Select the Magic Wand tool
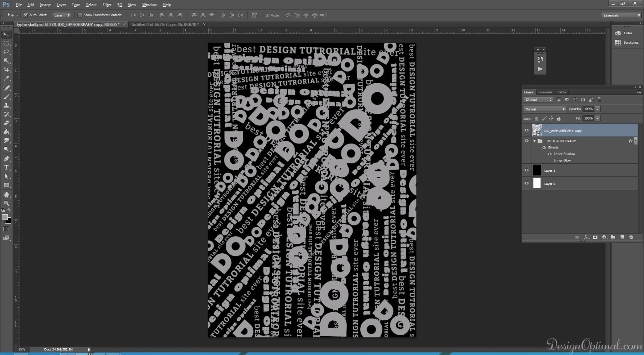The image size is (644, 355). [6, 61]
